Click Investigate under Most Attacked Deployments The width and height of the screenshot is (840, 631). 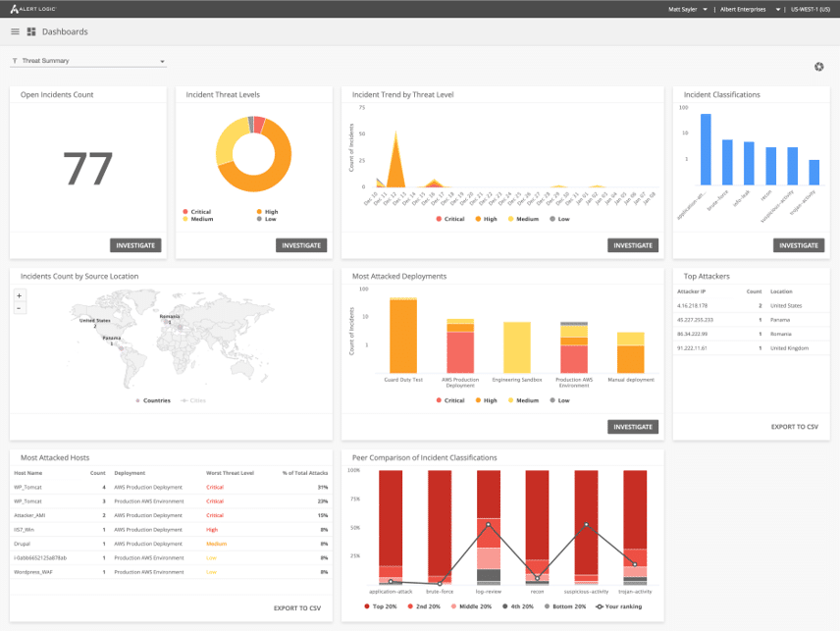coord(633,427)
